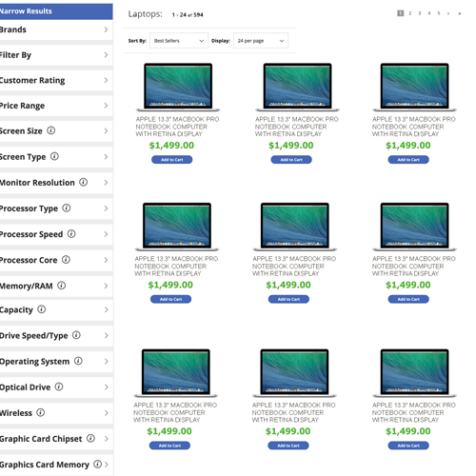
Task: Open the Graphic Card Chipset info icon
Action: (90, 438)
